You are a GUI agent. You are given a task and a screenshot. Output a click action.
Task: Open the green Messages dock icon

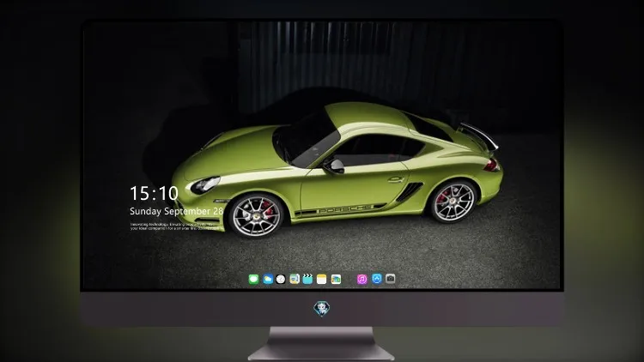tap(253, 280)
